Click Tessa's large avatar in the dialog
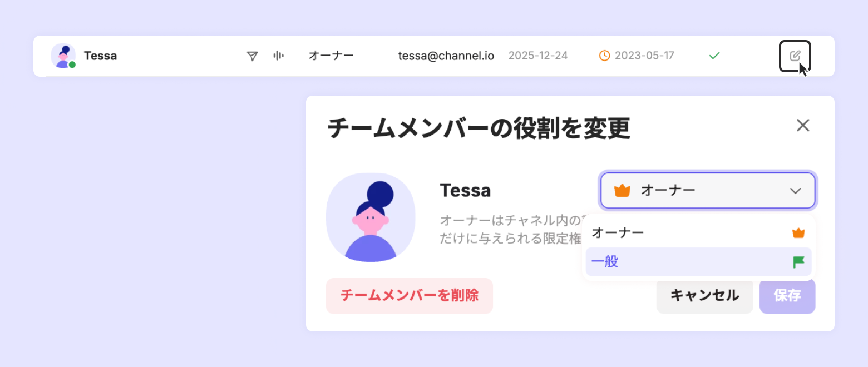The width and height of the screenshot is (868, 367). [x=371, y=217]
